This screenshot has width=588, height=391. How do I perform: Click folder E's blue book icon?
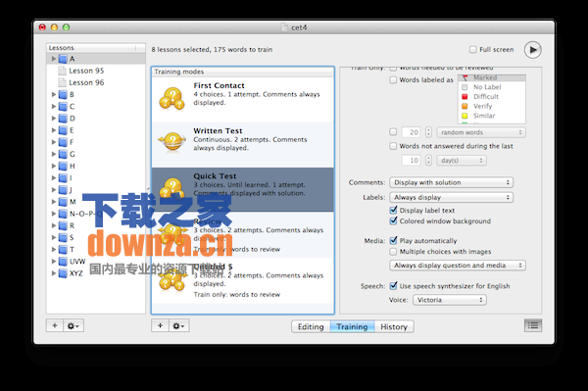[63, 130]
